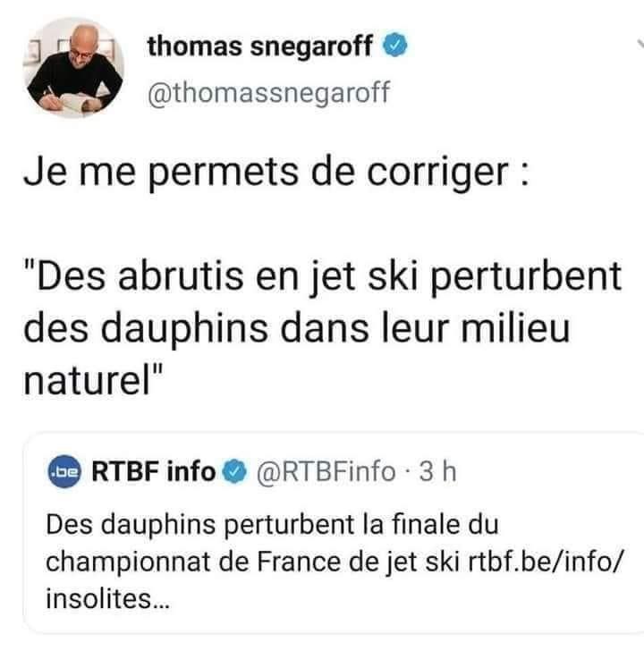Open the quoted tweet about dauphins and championnat
This screenshot has width=644, height=651.
pos(335,533)
